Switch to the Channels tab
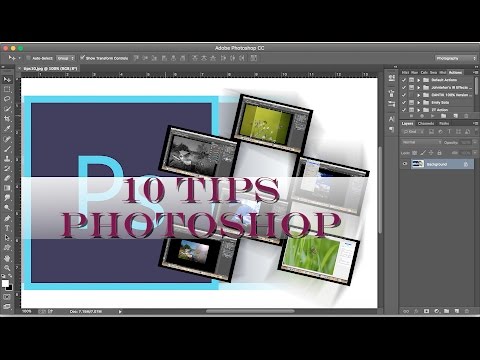Screen dimensions: 480x360 point(426,123)
